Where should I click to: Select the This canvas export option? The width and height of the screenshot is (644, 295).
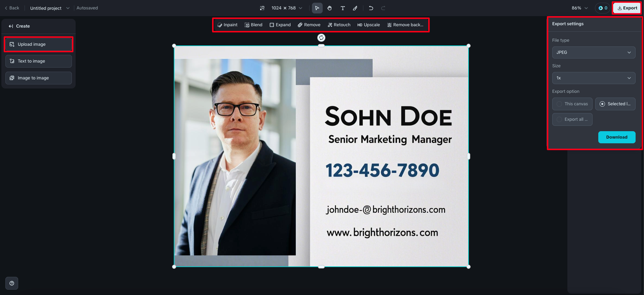pyautogui.click(x=572, y=104)
